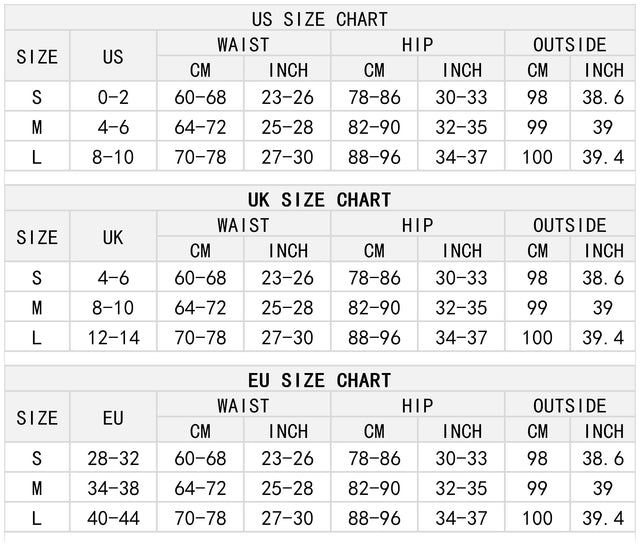Image resolution: width=640 pixels, height=545 pixels.
Task: Select hip 30-33 inch in UK chart
Action: coord(461,278)
